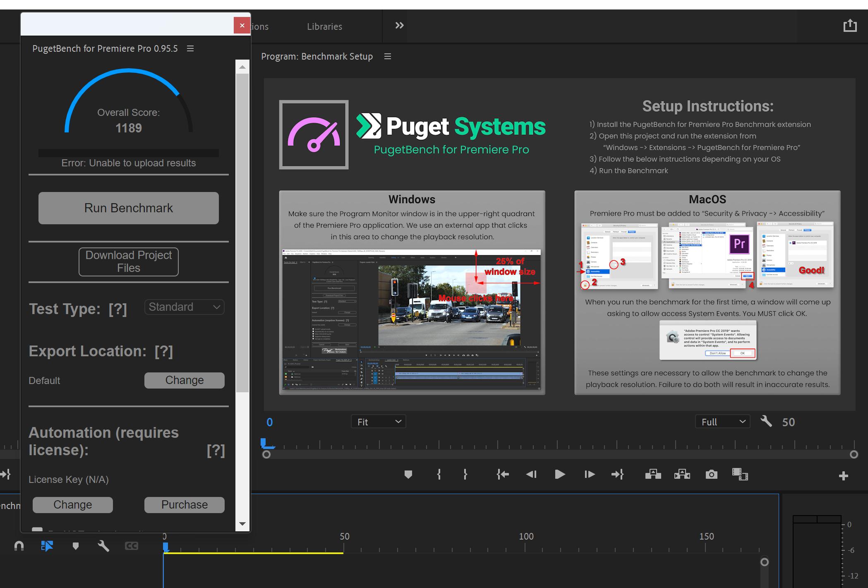Click the Lift button icon
The width and height of the screenshot is (868, 588).
click(653, 474)
